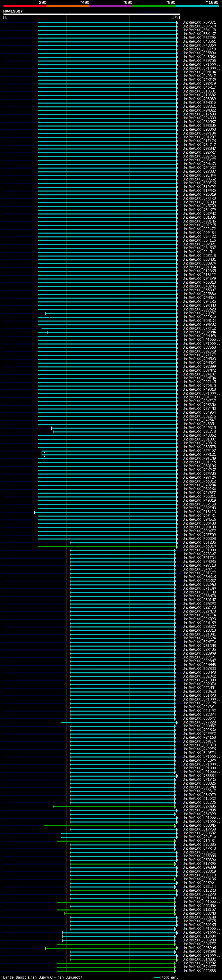Open hit UniRef100_P24168
Image resolution: width=222 pixels, height=980 pixels.
point(199,738)
